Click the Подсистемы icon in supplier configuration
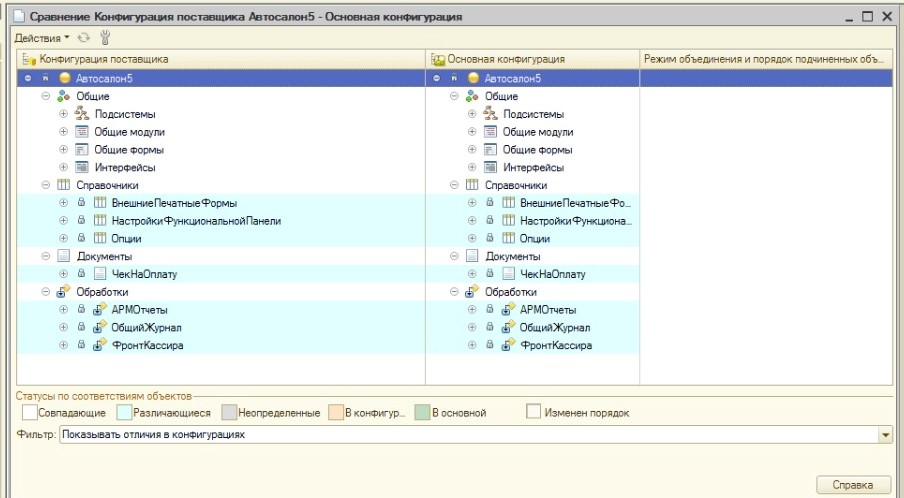The width and height of the screenshot is (904, 498). [x=83, y=114]
